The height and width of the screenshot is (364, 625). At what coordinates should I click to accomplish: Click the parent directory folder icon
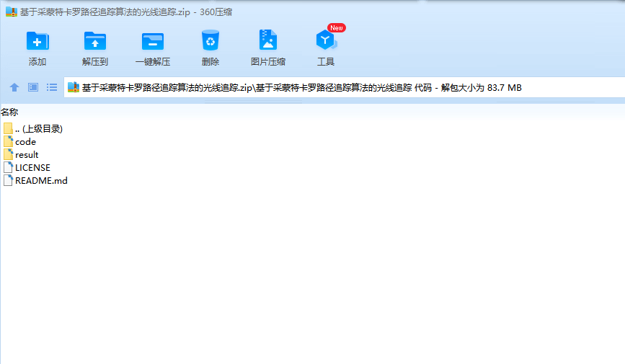(x=8, y=128)
